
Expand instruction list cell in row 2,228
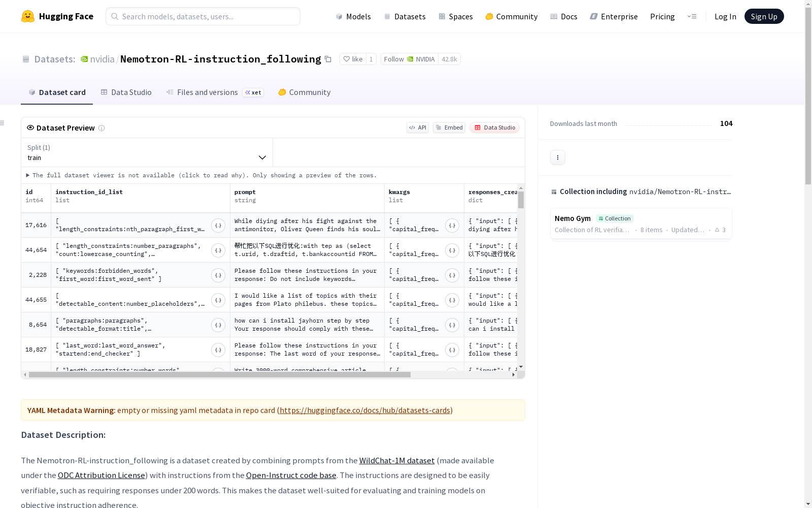[218, 275]
